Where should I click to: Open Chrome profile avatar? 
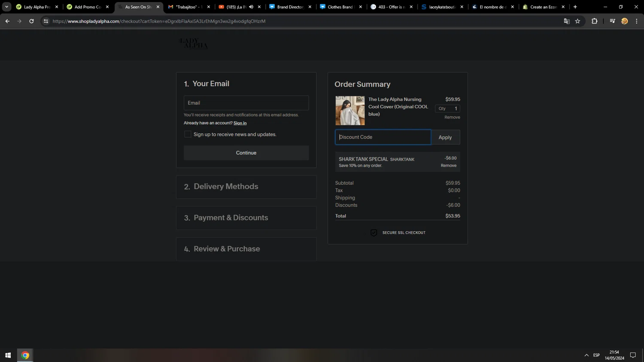coord(625,21)
